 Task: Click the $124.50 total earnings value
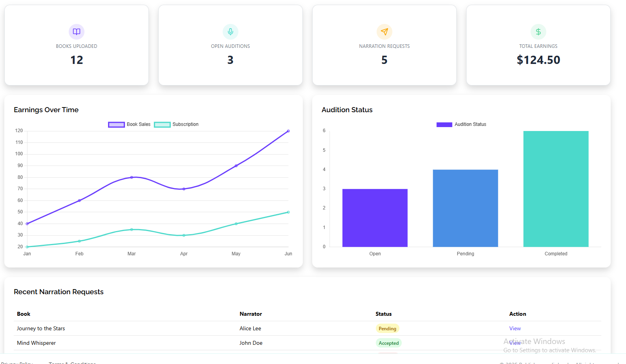pos(538,60)
